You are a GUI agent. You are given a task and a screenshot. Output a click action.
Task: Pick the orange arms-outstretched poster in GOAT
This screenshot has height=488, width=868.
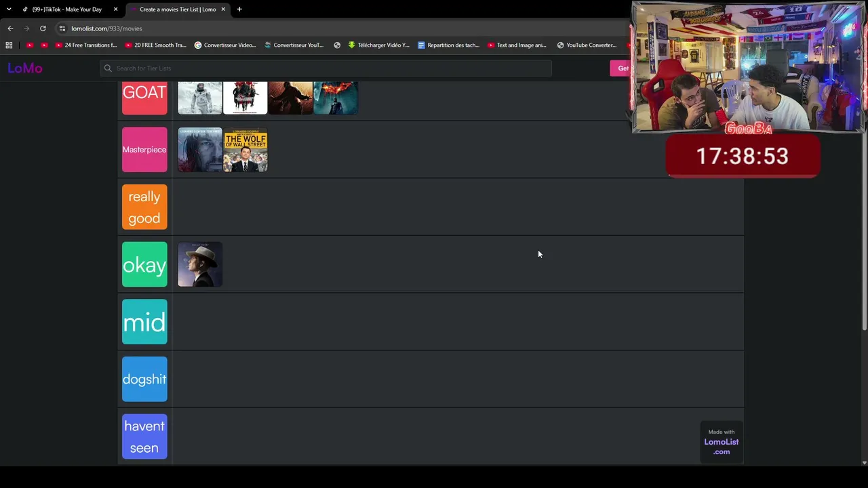pyautogui.click(x=291, y=98)
